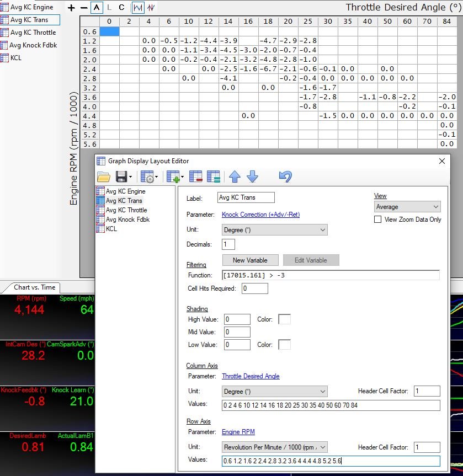Click the Shading High Value field
The image size is (463, 476).
pos(237,319)
